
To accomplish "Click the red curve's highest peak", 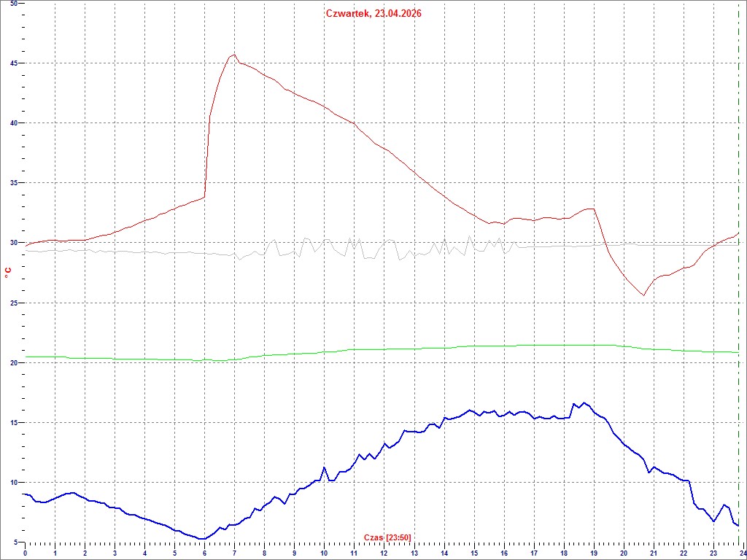I will [x=233, y=55].
